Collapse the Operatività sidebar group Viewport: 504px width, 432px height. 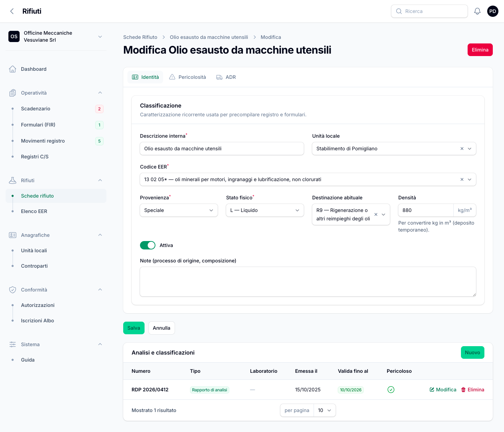tap(100, 93)
